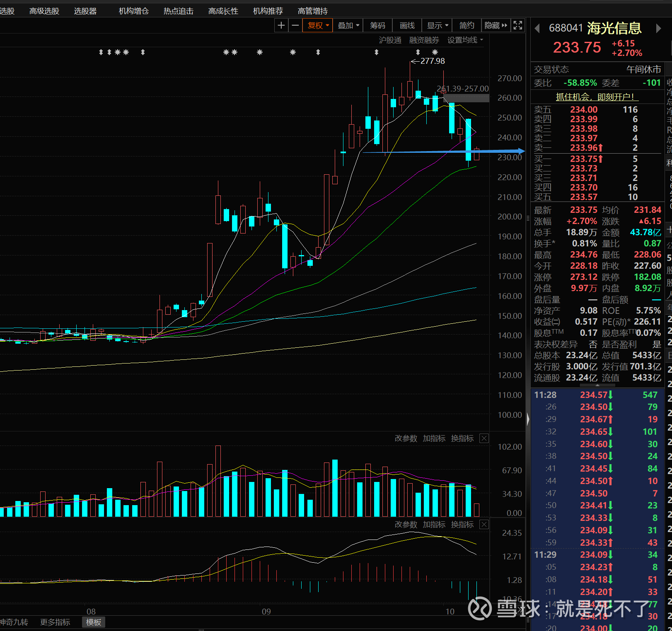Screen dimensions: 672x631
Task: Close the MACD indicator panel
Action: [484, 524]
